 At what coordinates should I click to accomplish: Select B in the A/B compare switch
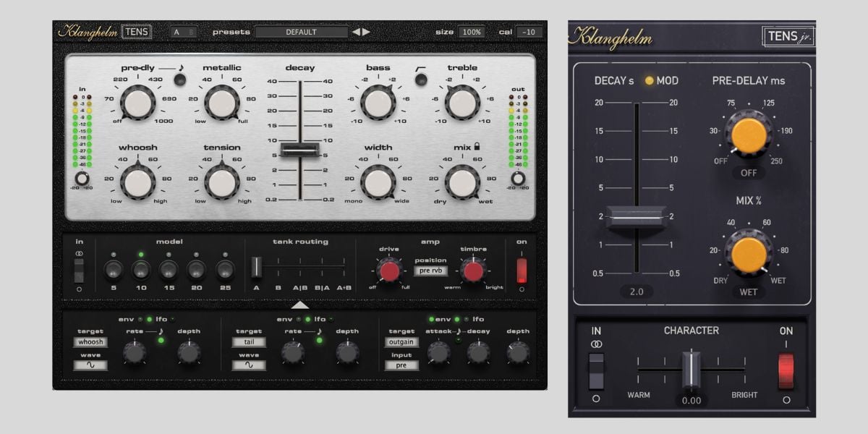pos(191,32)
